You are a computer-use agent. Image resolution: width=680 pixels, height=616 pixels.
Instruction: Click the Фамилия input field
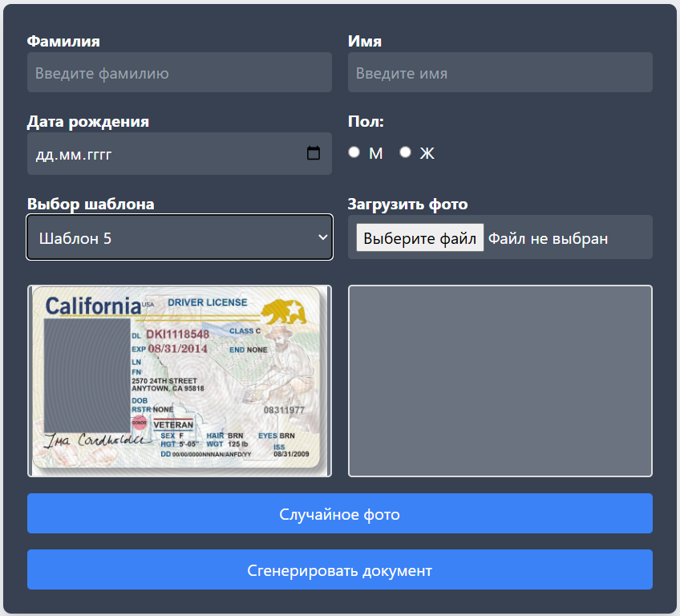[x=180, y=72]
